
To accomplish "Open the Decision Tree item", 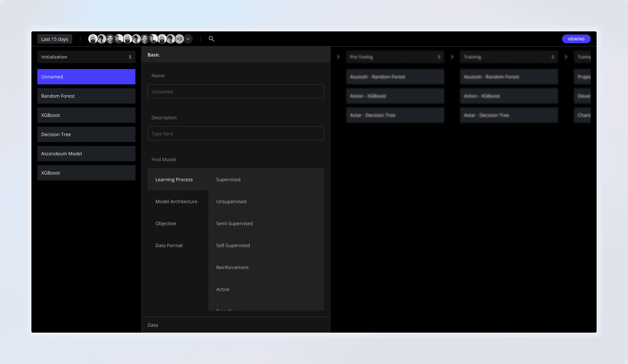I will [x=86, y=134].
